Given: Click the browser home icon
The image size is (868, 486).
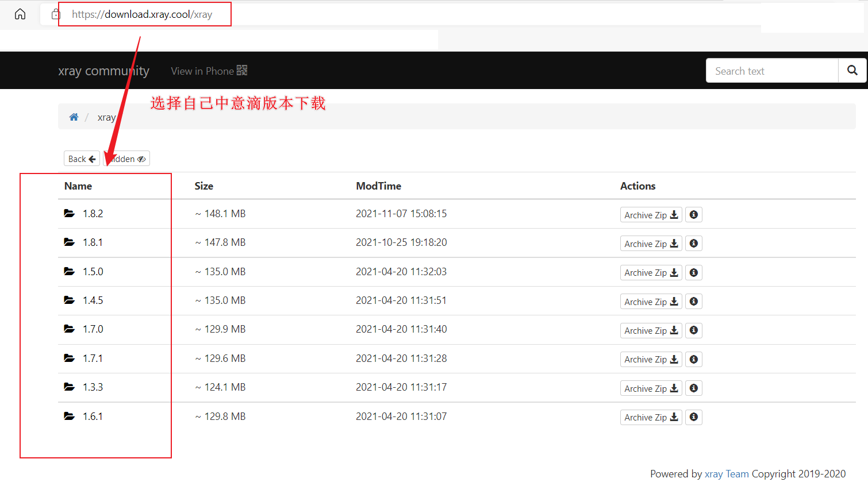Looking at the screenshot, I should 20,14.
